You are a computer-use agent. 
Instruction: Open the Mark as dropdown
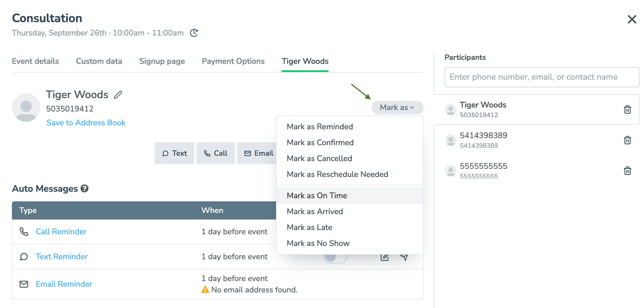[x=397, y=107]
